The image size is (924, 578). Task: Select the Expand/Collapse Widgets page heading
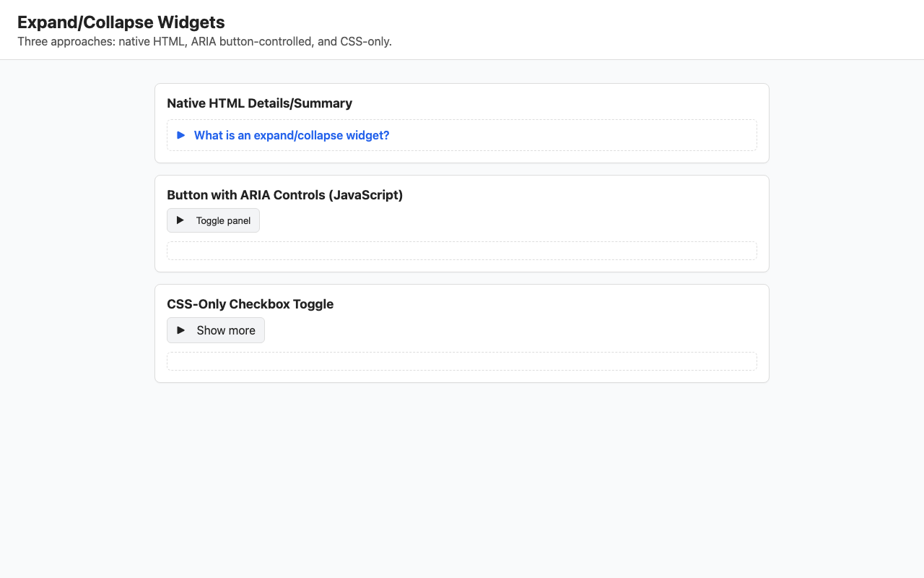click(x=121, y=22)
